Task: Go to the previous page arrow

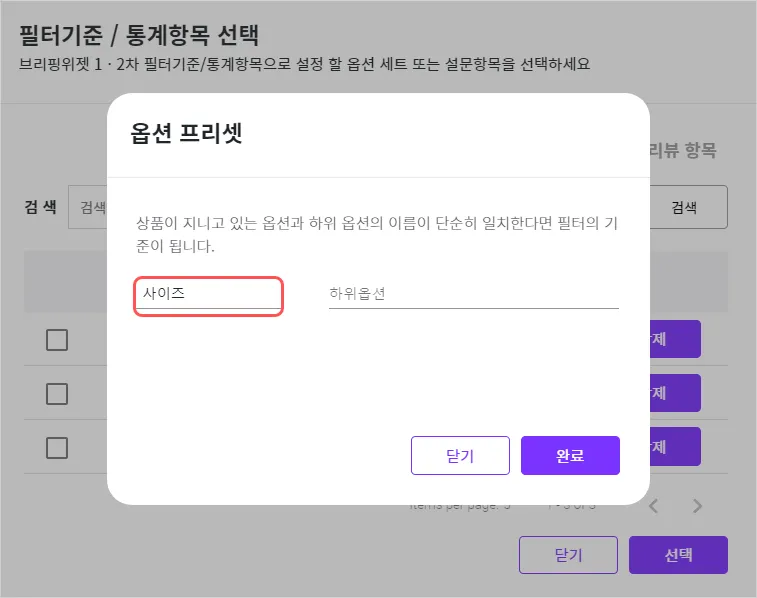Action: click(654, 506)
